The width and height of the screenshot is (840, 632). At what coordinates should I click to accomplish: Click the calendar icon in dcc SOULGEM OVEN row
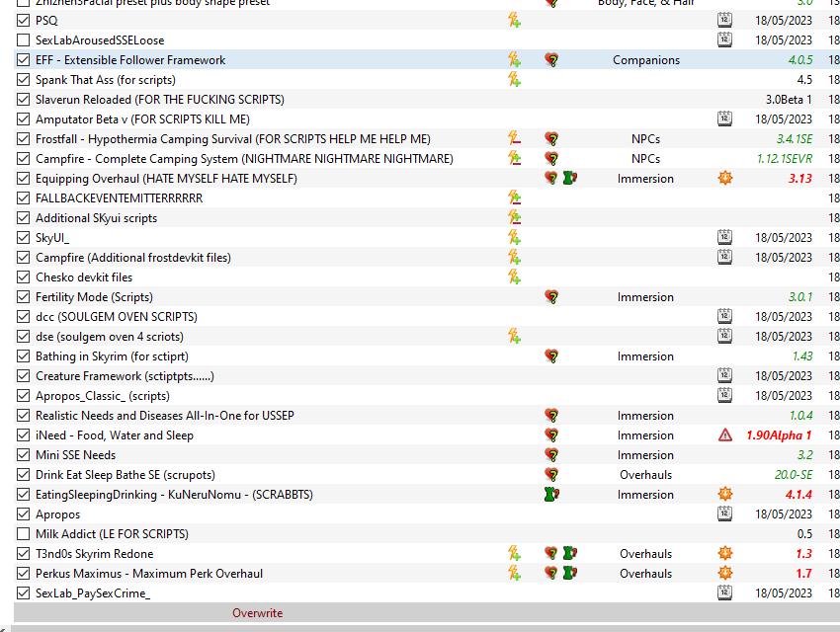(724, 317)
